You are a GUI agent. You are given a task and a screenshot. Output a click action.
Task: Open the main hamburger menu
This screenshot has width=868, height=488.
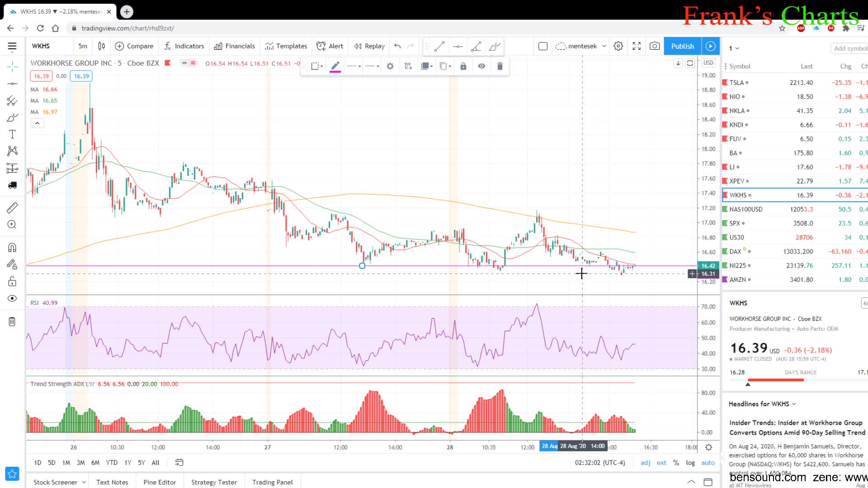pyautogui.click(x=12, y=46)
